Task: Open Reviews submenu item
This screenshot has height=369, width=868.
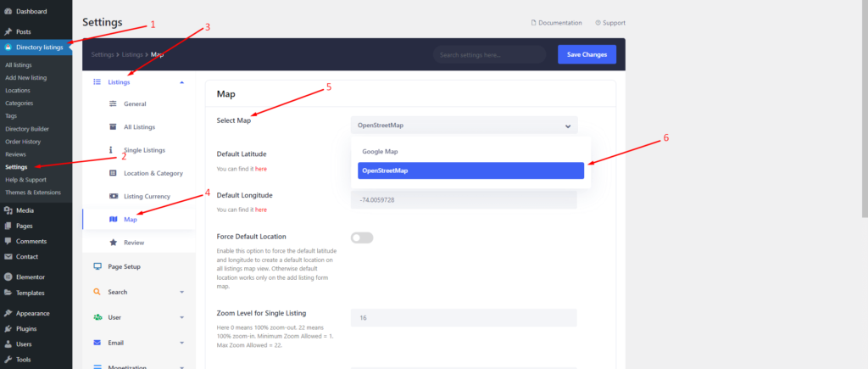Action: pyautogui.click(x=15, y=154)
